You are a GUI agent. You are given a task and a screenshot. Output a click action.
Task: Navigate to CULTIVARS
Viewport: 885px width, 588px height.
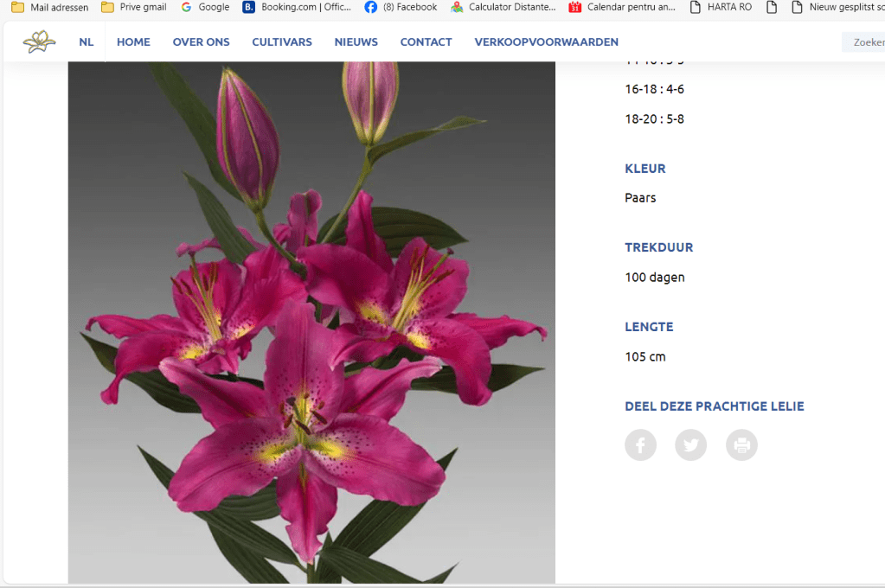tap(282, 42)
